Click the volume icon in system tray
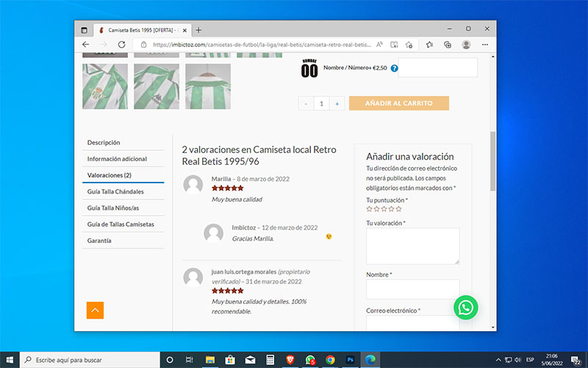588x368 pixels. [518, 360]
